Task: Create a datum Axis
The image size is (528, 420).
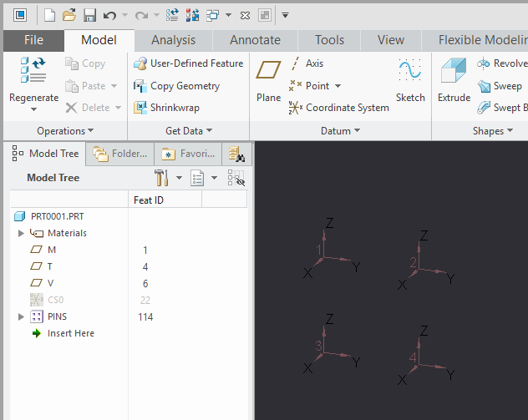Action: pos(307,63)
